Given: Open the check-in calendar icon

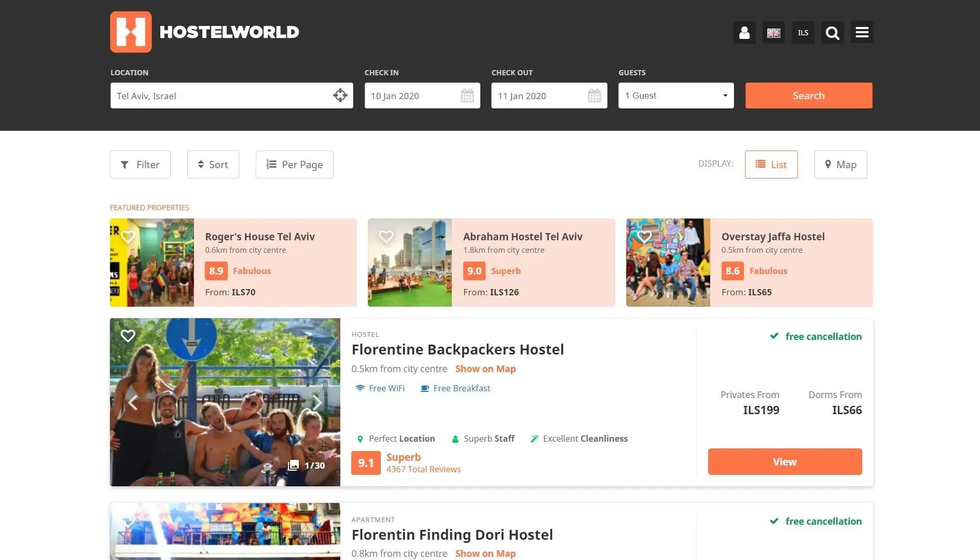Looking at the screenshot, I should pyautogui.click(x=467, y=95).
